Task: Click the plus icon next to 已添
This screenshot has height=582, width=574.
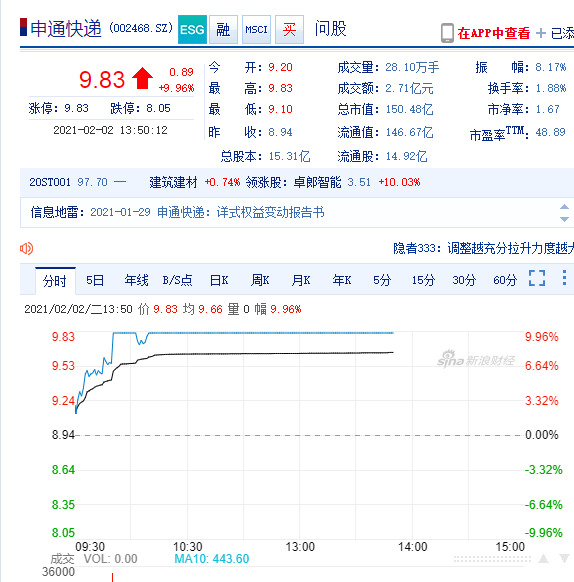Action: (x=541, y=33)
